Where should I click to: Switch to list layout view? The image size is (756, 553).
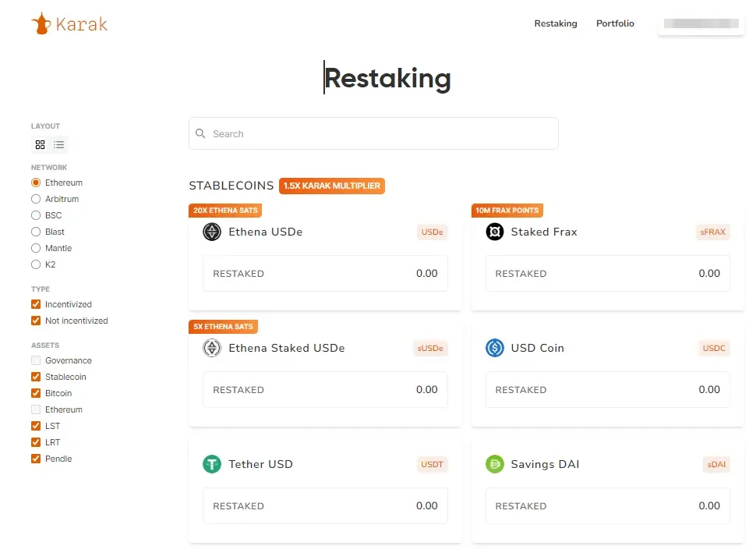59,144
